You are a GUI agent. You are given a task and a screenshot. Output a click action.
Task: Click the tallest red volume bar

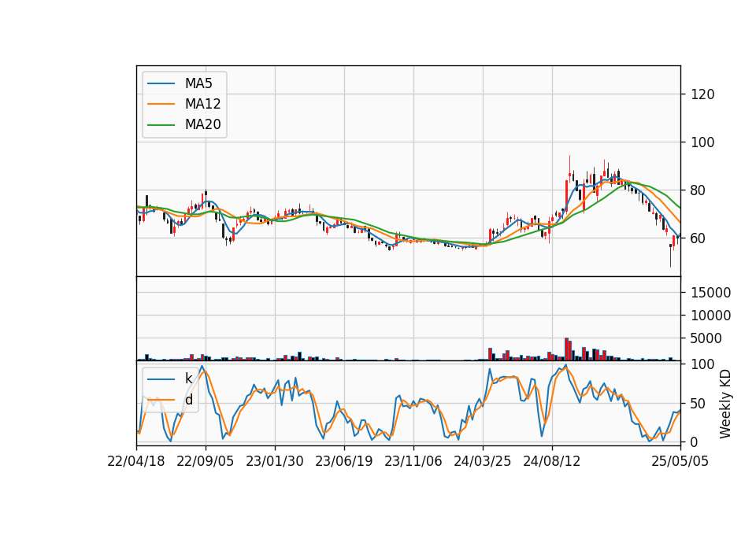pos(566,349)
